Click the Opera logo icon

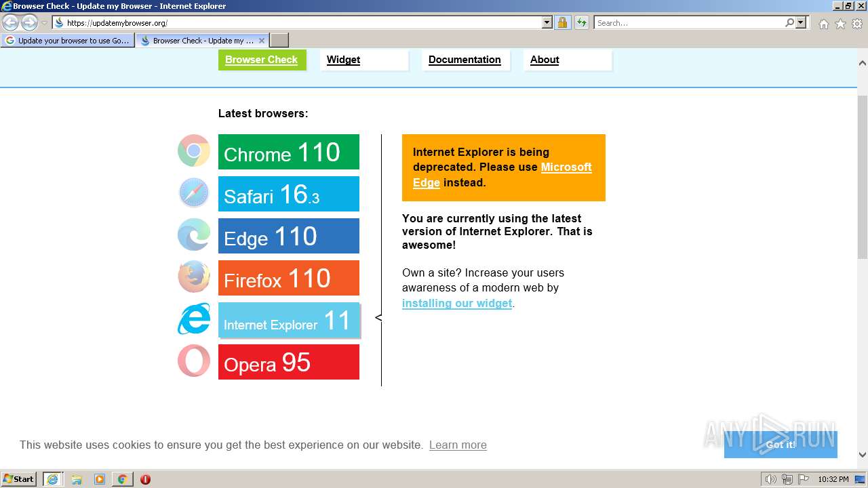(194, 361)
